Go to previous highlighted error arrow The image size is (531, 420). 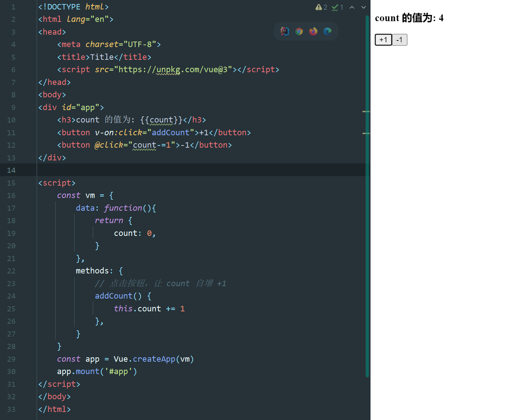[352, 7]
